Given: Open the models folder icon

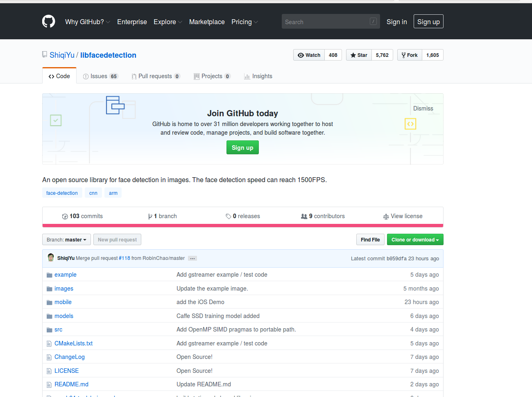Looking at the screenshot, I should [x=49, y=316].
